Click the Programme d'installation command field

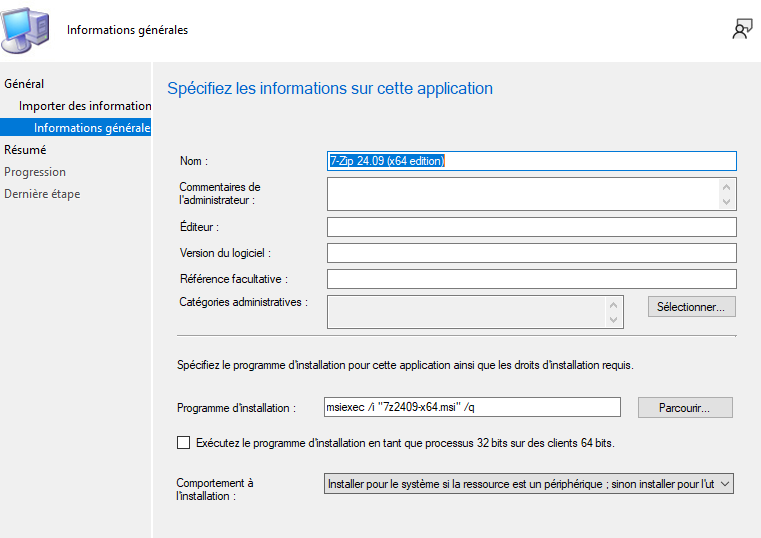pos(473,408)
